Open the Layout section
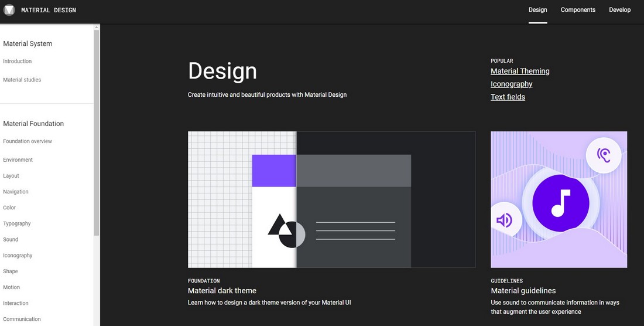This screenshot has width=644, height=326. tap(11, 176)
